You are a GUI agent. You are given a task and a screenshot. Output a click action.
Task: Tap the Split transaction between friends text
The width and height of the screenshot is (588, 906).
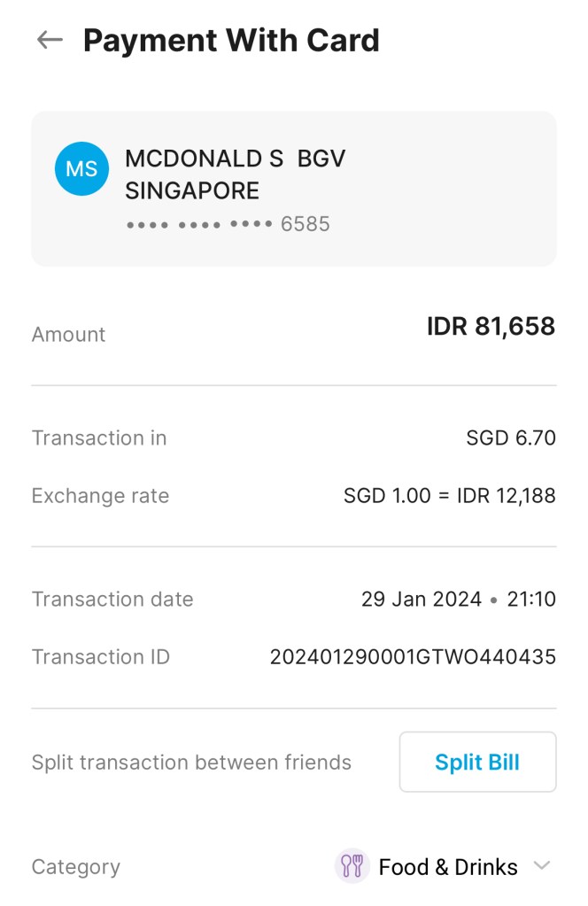point(191,763)
